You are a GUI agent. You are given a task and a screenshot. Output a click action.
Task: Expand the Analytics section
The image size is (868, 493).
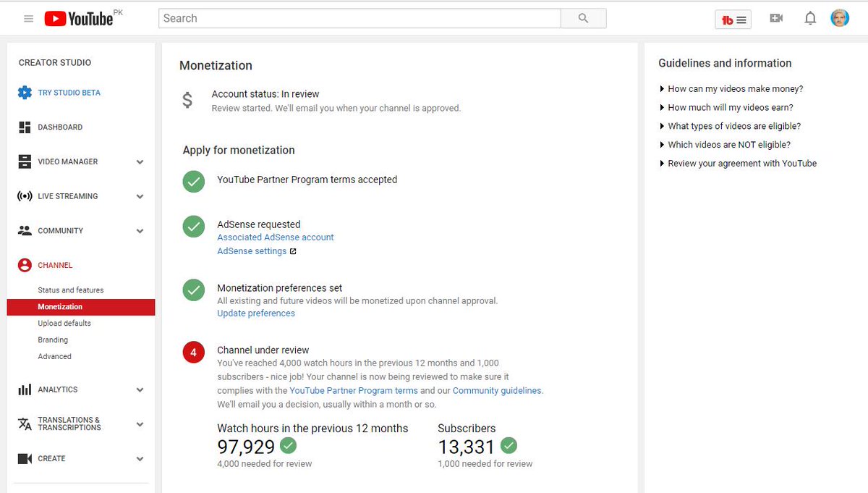tap(140, 390)
